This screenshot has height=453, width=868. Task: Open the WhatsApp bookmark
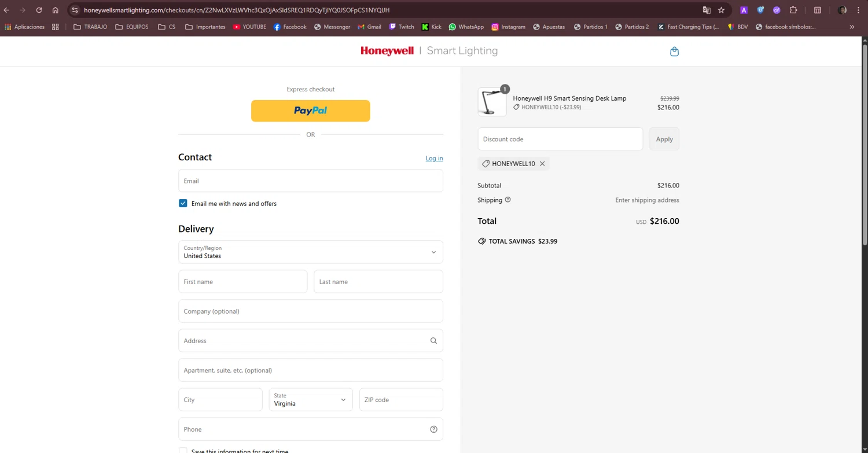tap(466, 27)
